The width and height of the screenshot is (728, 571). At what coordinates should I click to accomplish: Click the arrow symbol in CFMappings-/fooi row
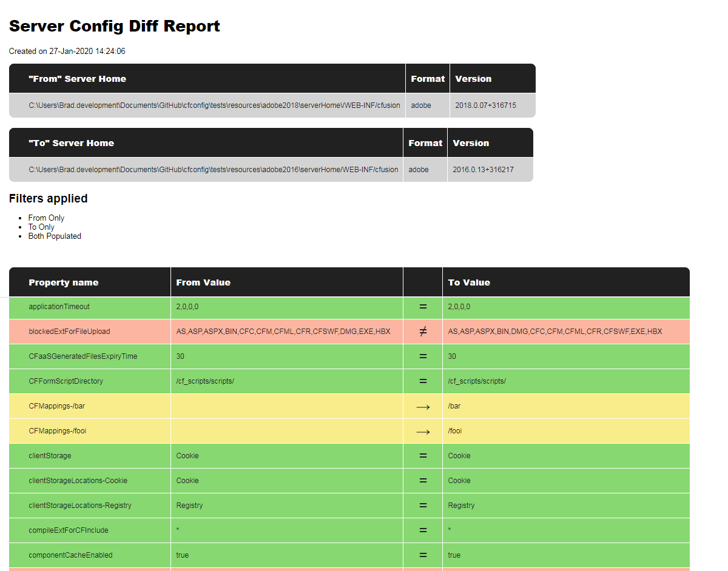click(x=423, y=432)
